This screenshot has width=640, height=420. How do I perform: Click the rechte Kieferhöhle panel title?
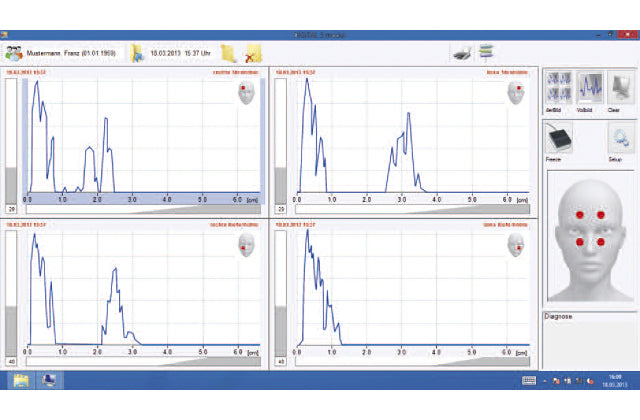[234, 225]
